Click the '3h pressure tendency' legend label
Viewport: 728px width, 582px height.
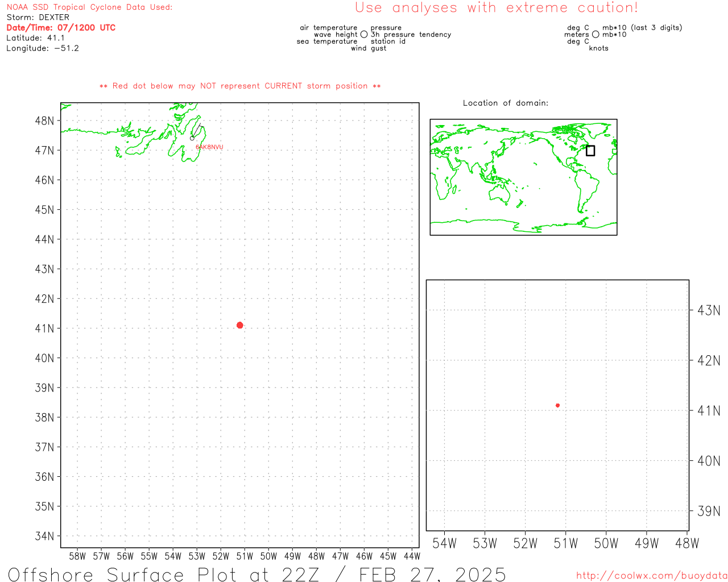[x=411, y=35]
